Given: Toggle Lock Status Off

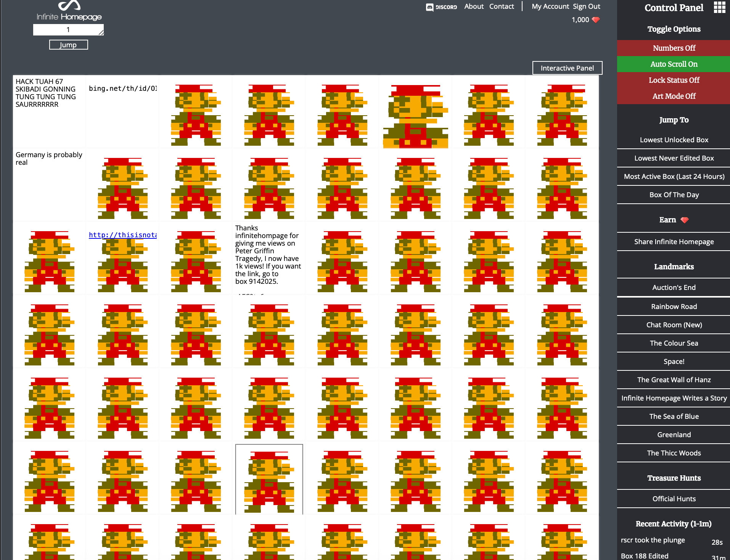Looking at the screenshot, I should [674, 80].
